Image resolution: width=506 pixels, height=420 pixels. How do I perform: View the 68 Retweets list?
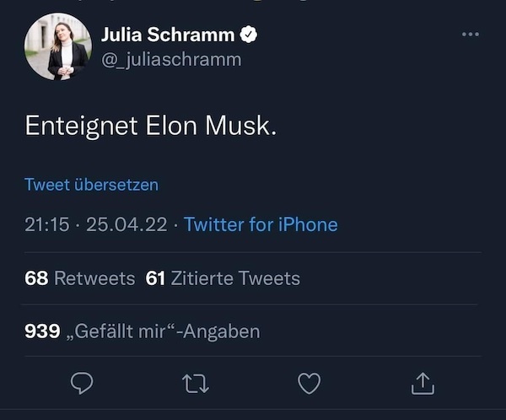tap(80, 277)
